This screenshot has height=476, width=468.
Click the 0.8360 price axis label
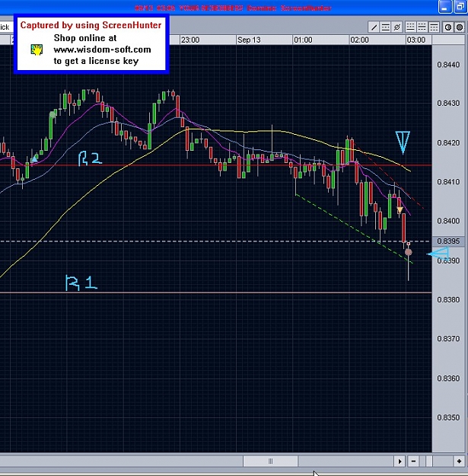(x=448, y=379)
